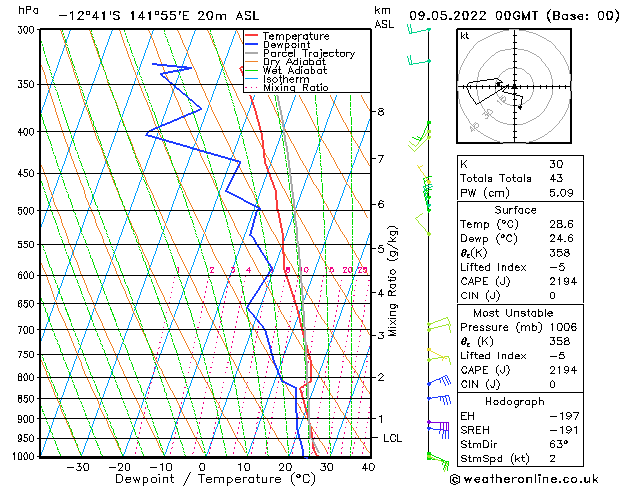629x486 pixels.
Task: Click the 1000 hPa pressure axis label
Action: click(23, 456)
